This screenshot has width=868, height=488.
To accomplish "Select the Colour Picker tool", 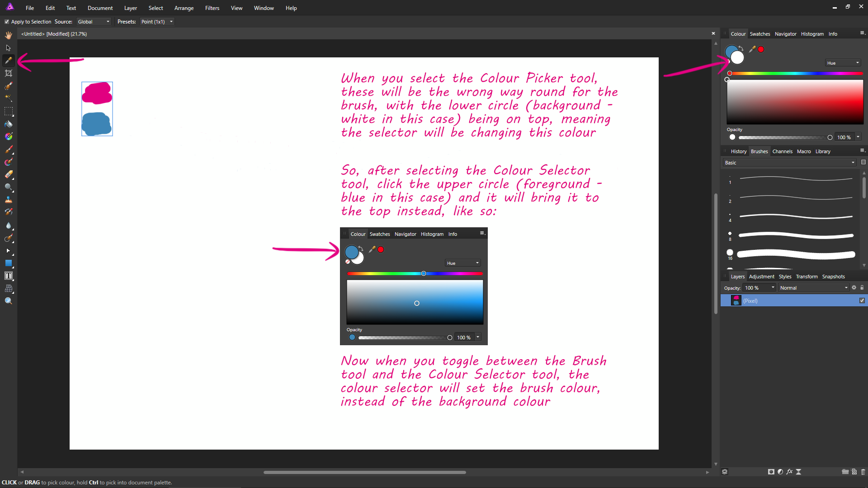I will 8,60.
